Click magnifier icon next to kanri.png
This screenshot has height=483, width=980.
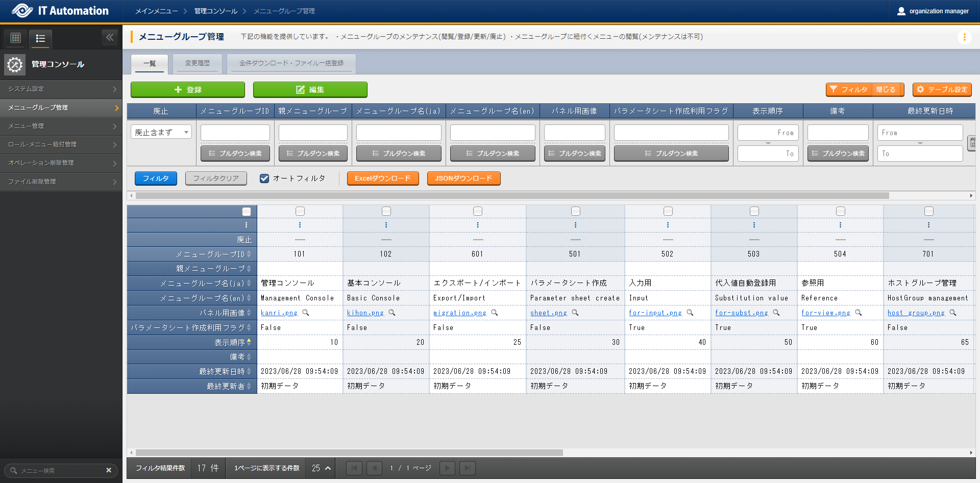tap(306, 313)
